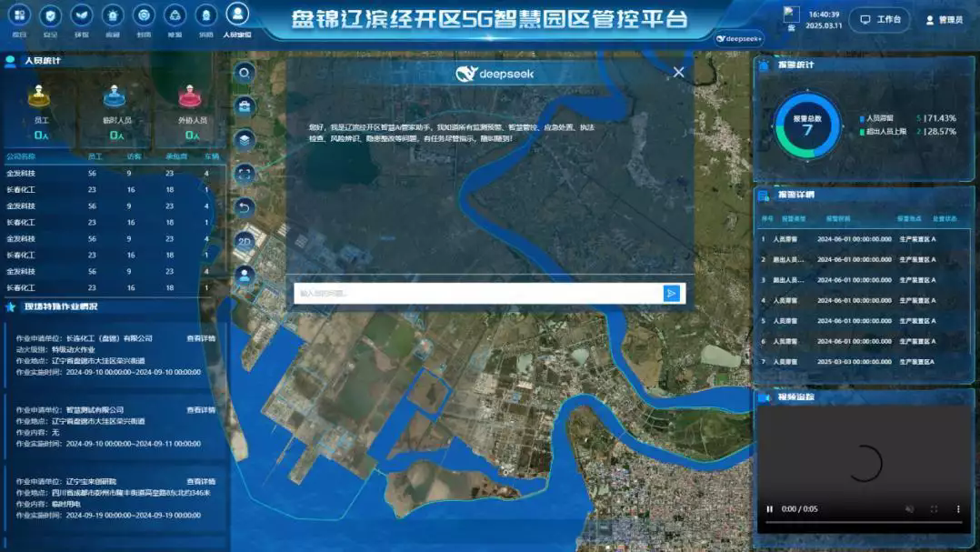Select the alarm siren icon in top navigation
Screen dimensions: 980x552
click(x=113, y=16)
